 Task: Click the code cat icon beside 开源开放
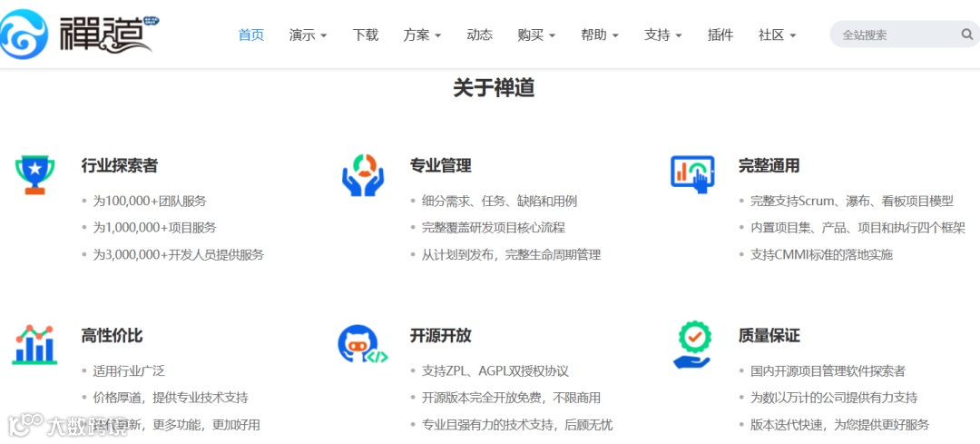[x=363, y=344]
